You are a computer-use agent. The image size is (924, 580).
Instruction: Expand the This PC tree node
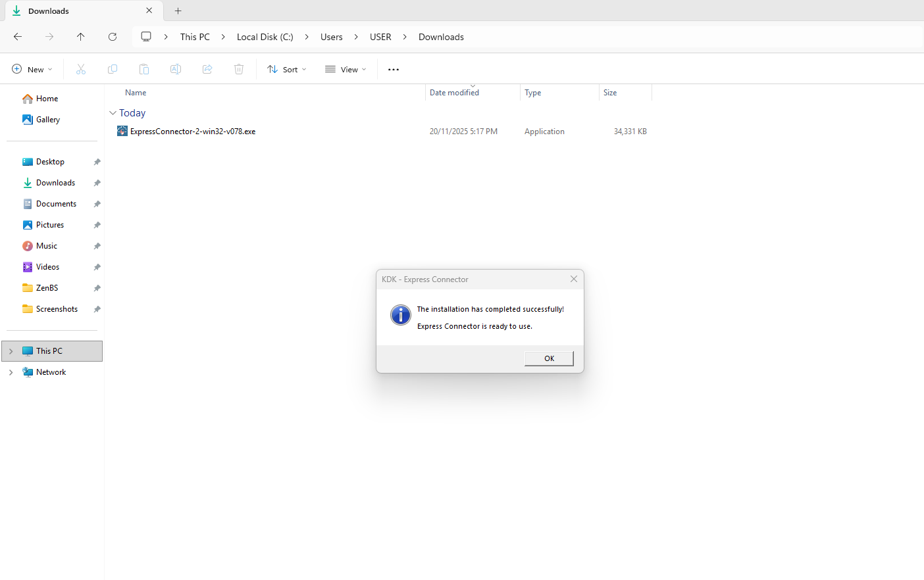pos(11,351)
